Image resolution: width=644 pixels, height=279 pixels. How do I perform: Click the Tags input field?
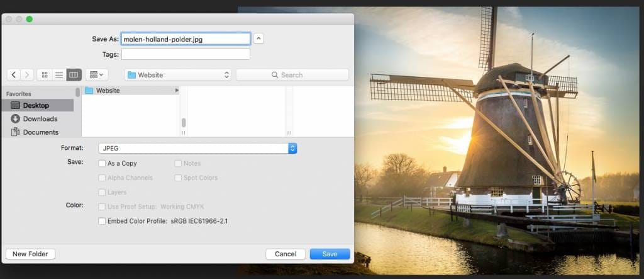(186, 54)
